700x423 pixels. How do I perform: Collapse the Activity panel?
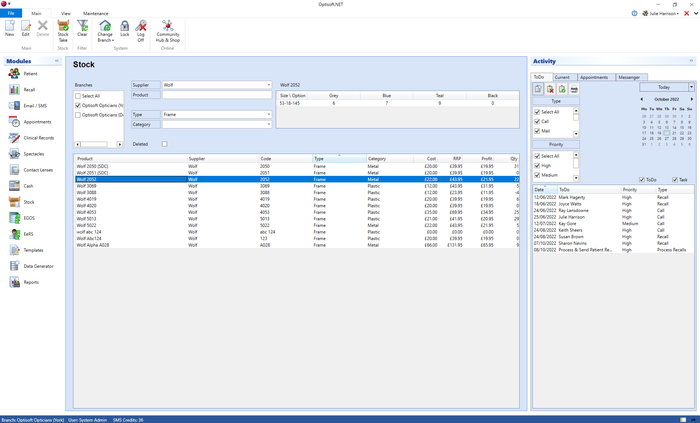(691, 61)
